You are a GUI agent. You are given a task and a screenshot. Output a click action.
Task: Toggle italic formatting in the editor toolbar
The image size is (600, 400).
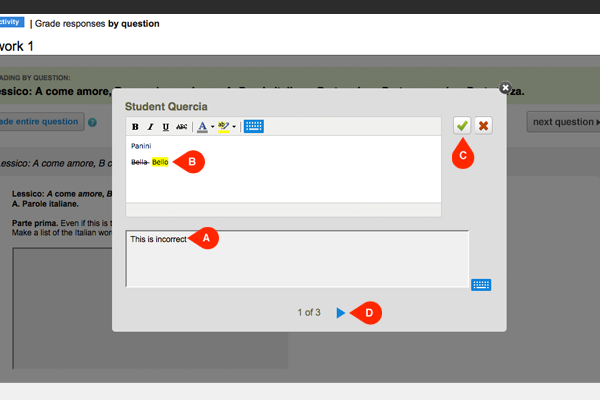tap(150, 127)
